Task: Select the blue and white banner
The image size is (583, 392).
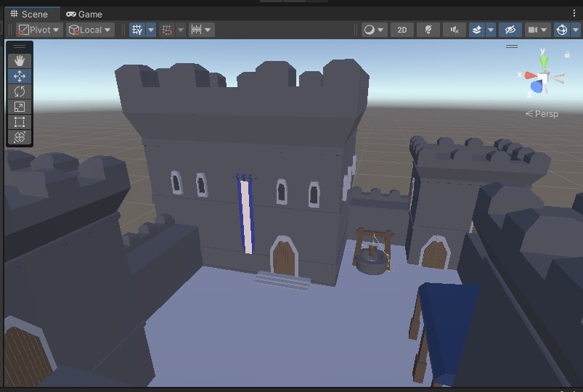Action: click(245, 214)
